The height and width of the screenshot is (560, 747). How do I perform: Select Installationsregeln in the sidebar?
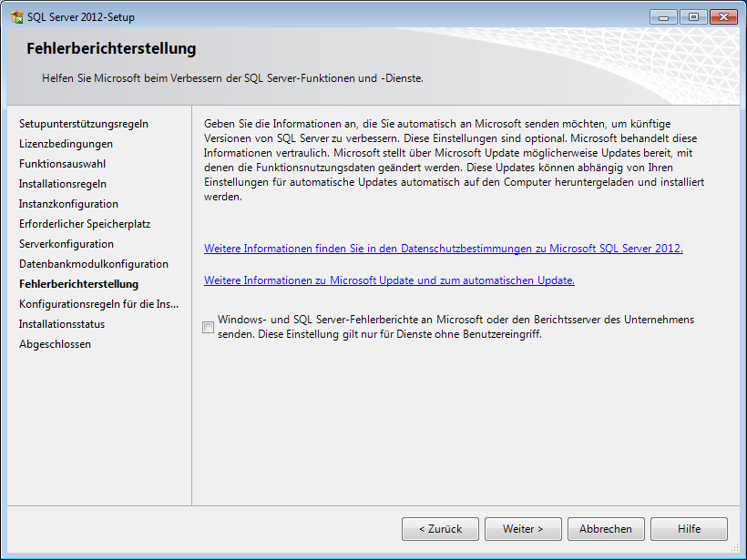(63, 184)
